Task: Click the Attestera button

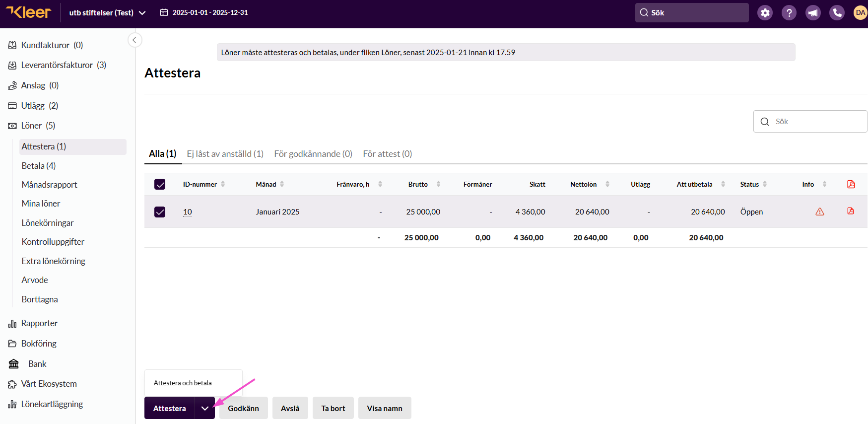Action: [170, 408]
